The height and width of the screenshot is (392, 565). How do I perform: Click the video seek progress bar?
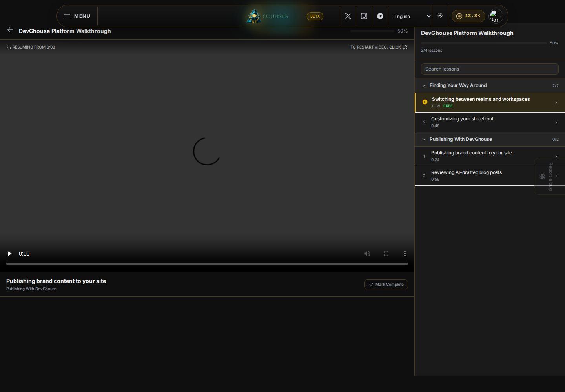207,264
